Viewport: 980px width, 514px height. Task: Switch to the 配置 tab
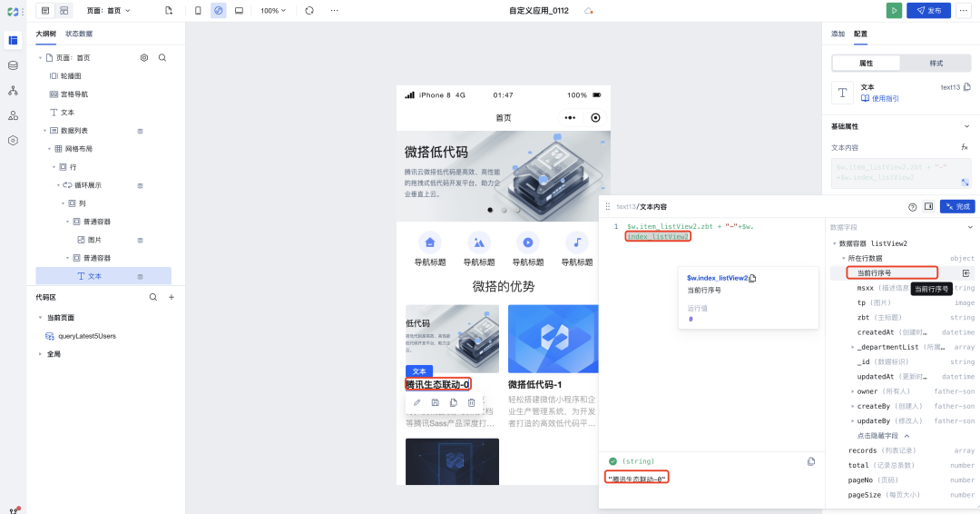tap(860, 34)
